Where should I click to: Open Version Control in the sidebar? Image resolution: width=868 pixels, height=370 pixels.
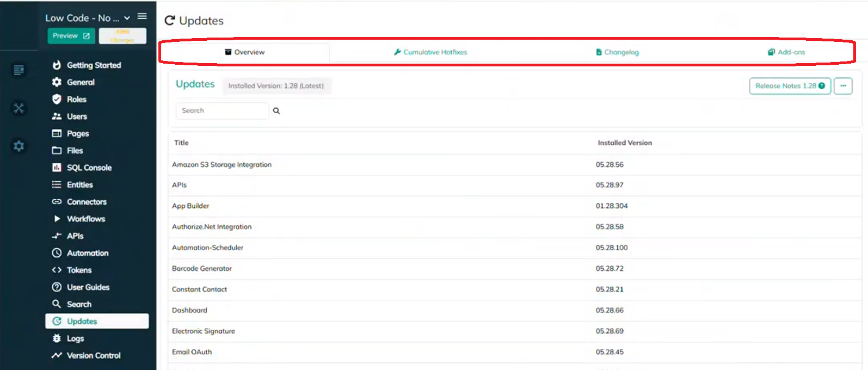tap(93, 355)
